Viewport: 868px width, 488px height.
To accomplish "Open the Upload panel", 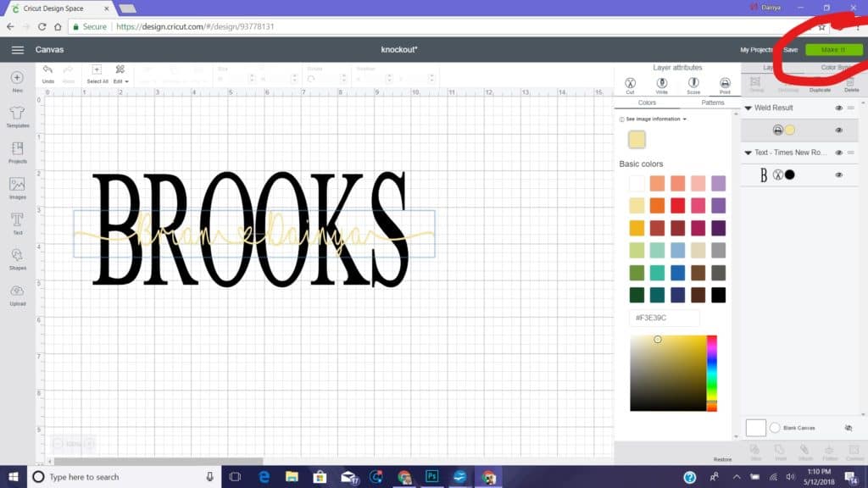I will [x=17, y=294].
